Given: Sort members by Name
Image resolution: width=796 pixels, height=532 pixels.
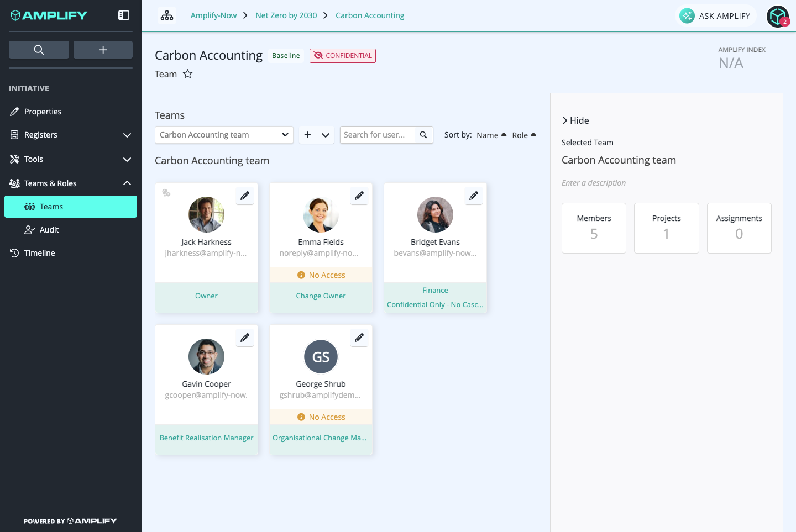Looking at the screenshot, I should [491, 135].
